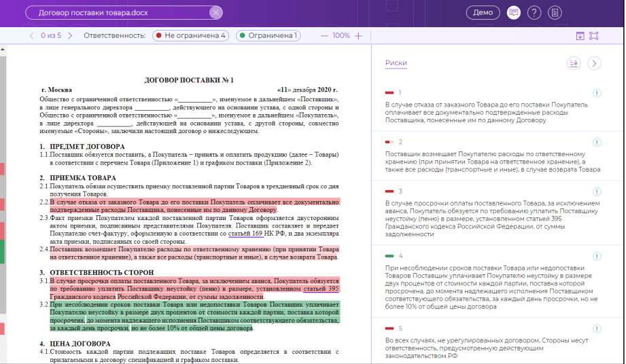Show info for risk 1
Image resolution: width=626 pixels, height=364 pixels.
(x=597, y=93)
